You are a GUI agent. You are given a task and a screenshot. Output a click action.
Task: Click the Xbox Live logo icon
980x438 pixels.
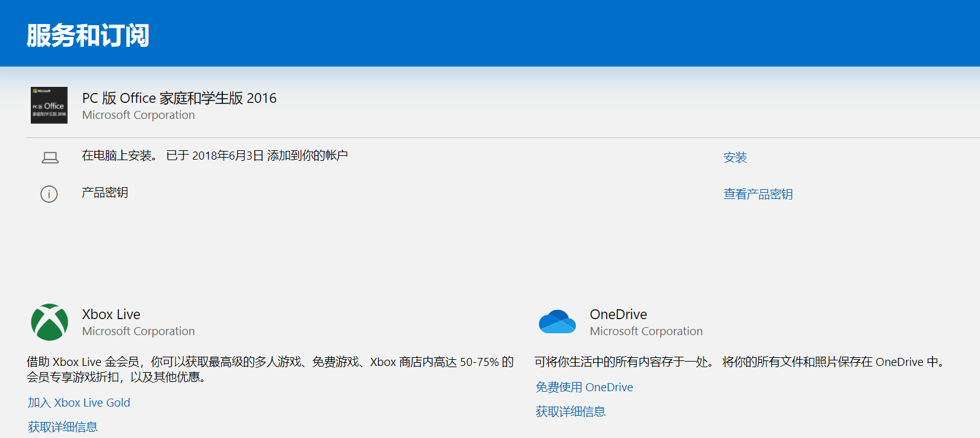[49, 322]
